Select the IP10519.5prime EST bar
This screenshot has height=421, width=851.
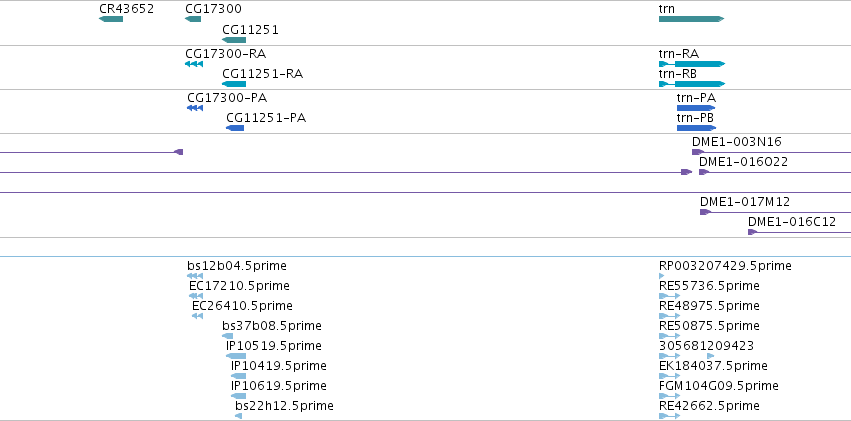236,356
